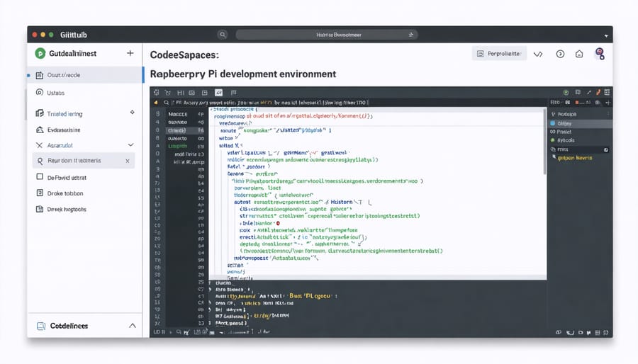Image resolution: width=638 pixels, height=364 pixels.
Task: Click the second editor toolbar icon
Action: click(x=167, y=93)
